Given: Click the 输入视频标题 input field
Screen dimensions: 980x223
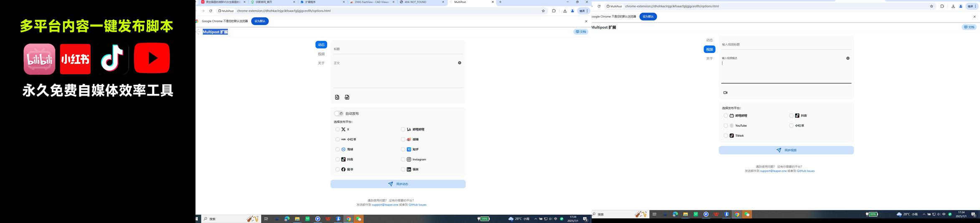Looking at the screenshot, I should coord(786,44).
